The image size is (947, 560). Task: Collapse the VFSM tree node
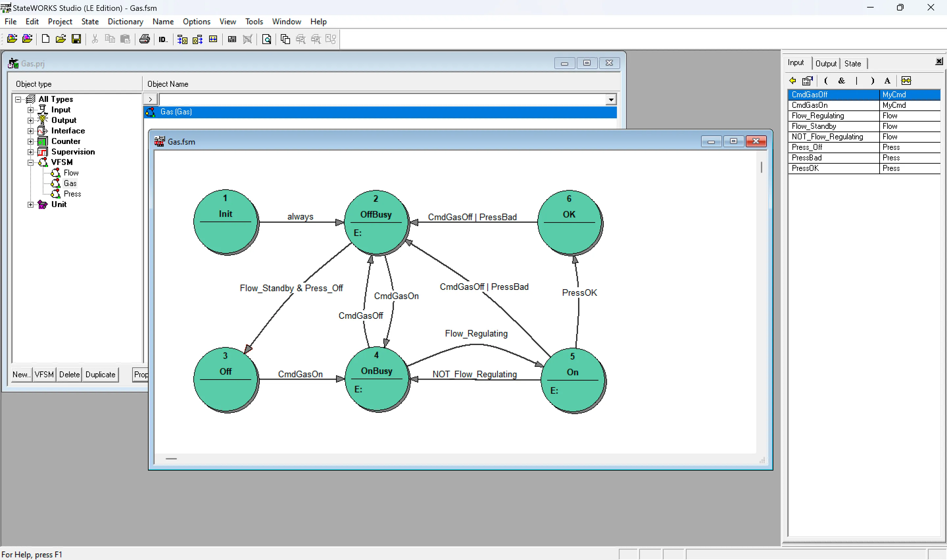point(31,162)
